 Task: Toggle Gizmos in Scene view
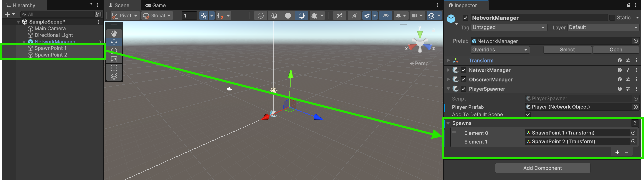pos(431,16)
